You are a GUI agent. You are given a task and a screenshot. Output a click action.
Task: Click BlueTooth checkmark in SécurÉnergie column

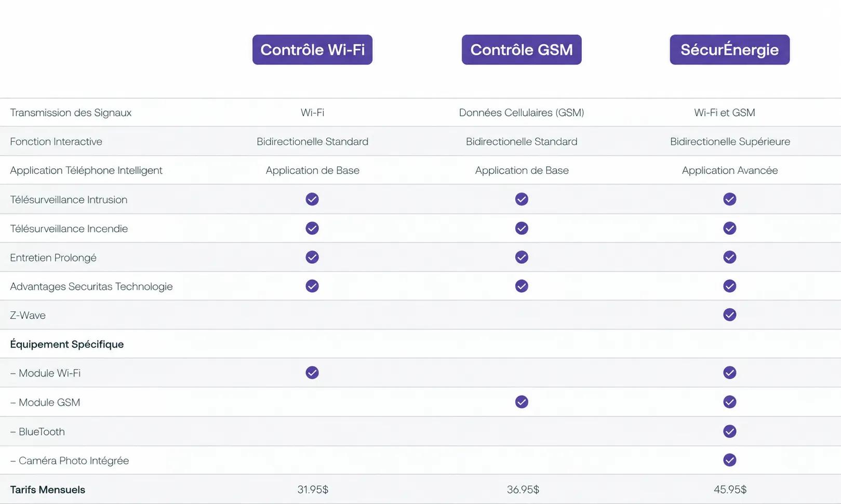click(730, 431)
